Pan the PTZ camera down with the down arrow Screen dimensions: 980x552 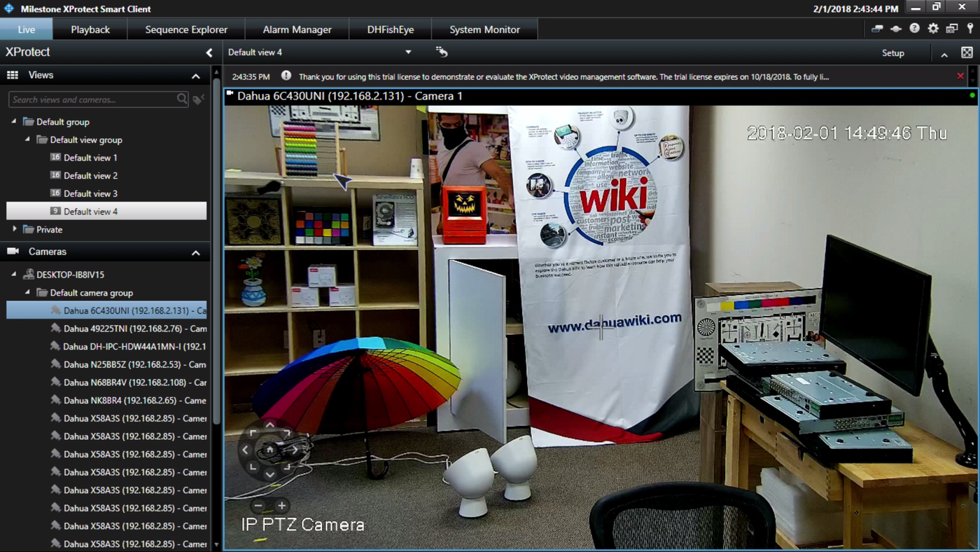tap(269, 475)
